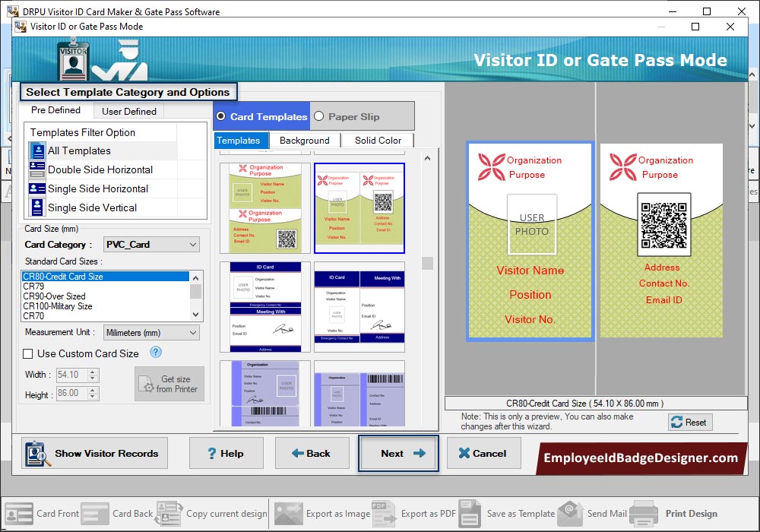Image resolution: width=760 pixels, height=532 pixels.
Task: Click the visitor badge logo in header
Action: pyautogui.click(x=73, y=61)
